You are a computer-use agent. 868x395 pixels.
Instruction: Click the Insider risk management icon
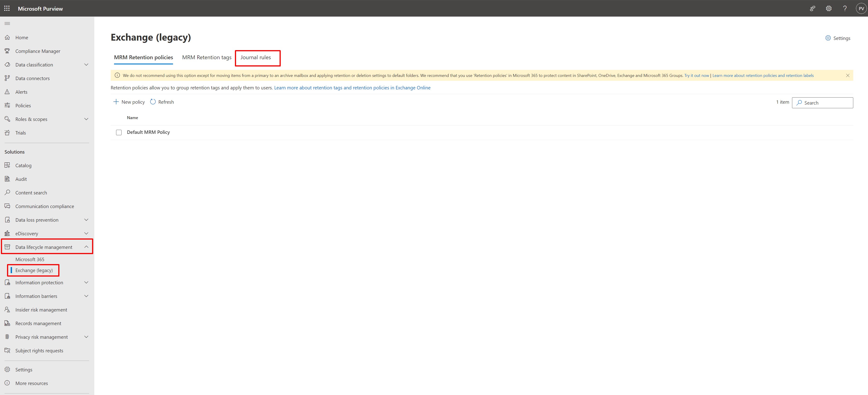click(7, 310)
